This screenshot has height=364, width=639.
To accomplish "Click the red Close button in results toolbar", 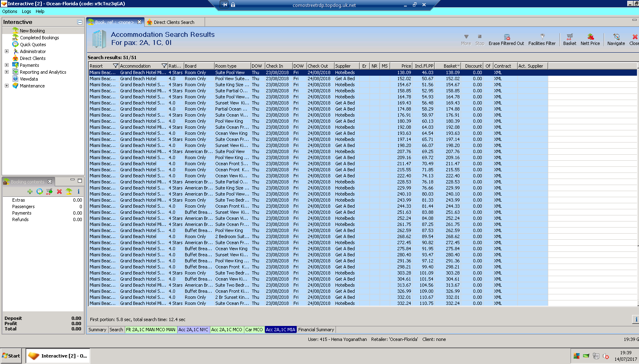I will click(634, 40).
